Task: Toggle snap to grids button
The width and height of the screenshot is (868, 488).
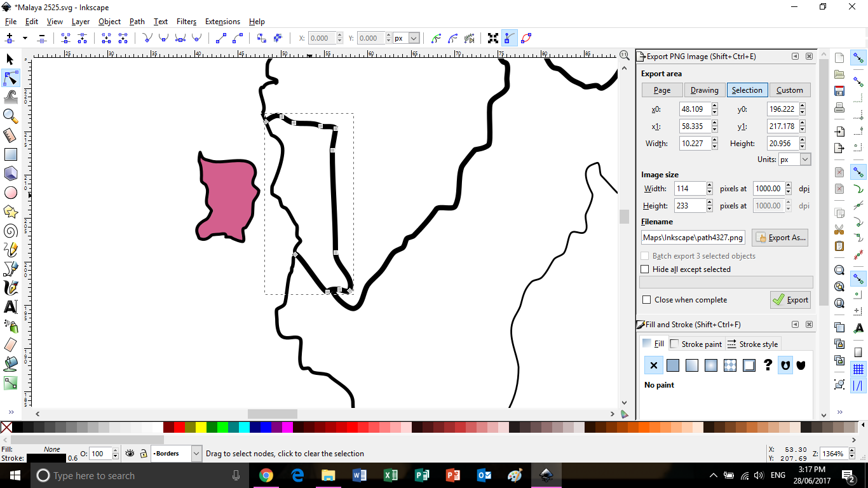Action: tap(858, 369)
